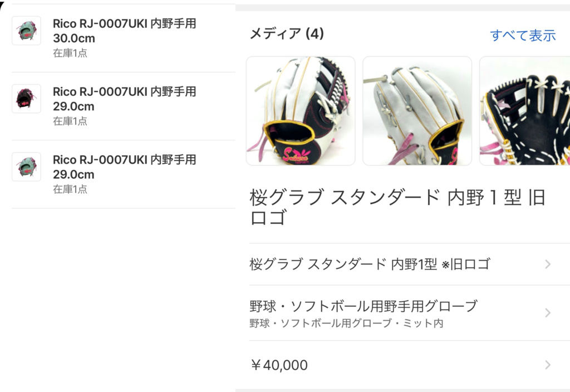Click 在庫1点 under the 30.0cm item

[70, 53]
